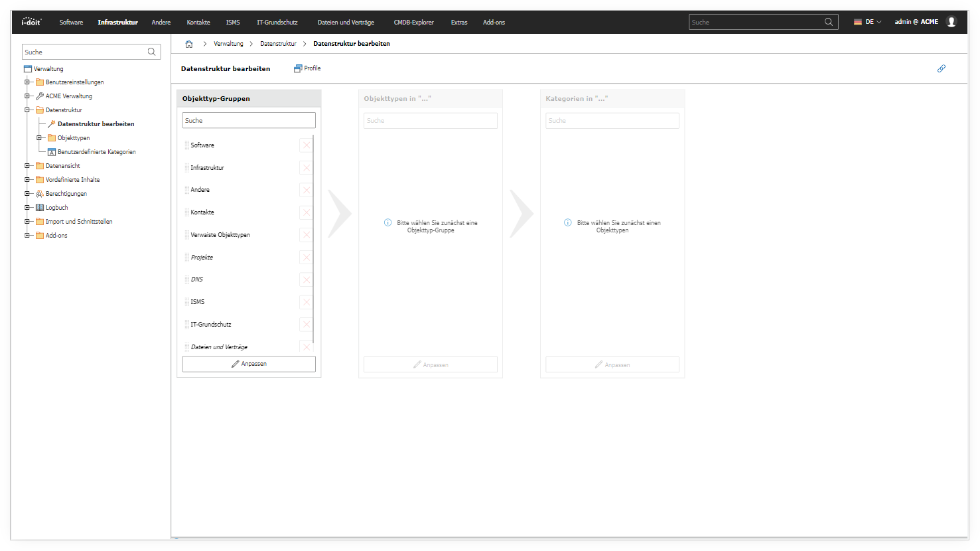Screen dimensions: 980x551
Task: Click the search magnifier in top bar
Action: tap(829, 22)
